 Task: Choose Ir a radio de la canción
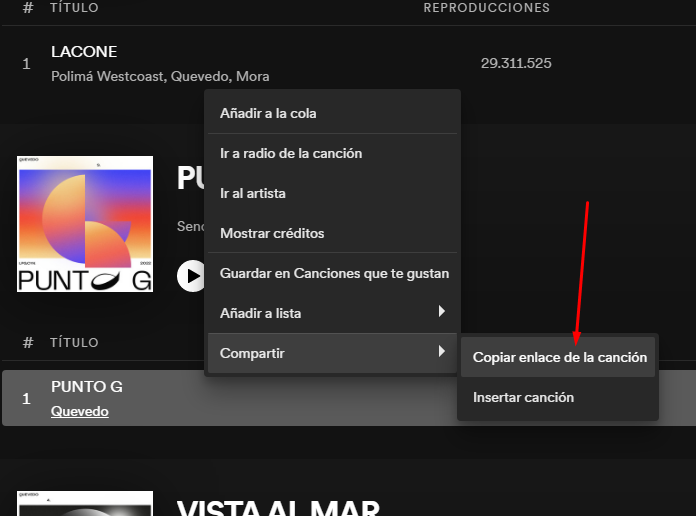point(291,153)
